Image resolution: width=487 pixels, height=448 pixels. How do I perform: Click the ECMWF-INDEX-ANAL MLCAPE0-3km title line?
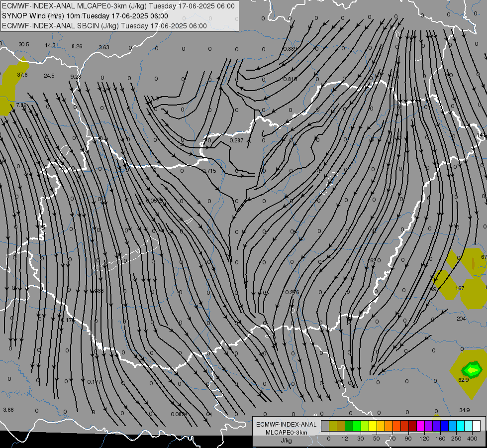[x=118, y=6]
